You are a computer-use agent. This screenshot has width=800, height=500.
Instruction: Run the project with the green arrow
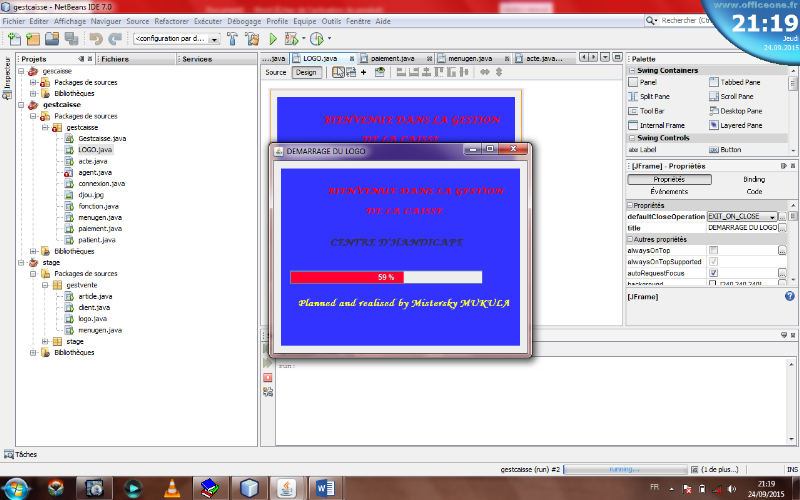pyautogui.click(x=273, y=39)
